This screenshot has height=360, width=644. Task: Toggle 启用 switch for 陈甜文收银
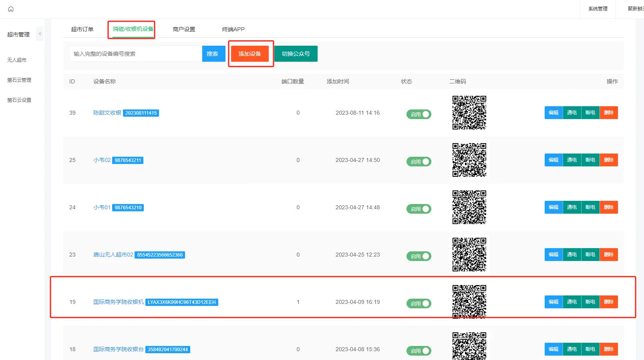click(x=419, y=114)
